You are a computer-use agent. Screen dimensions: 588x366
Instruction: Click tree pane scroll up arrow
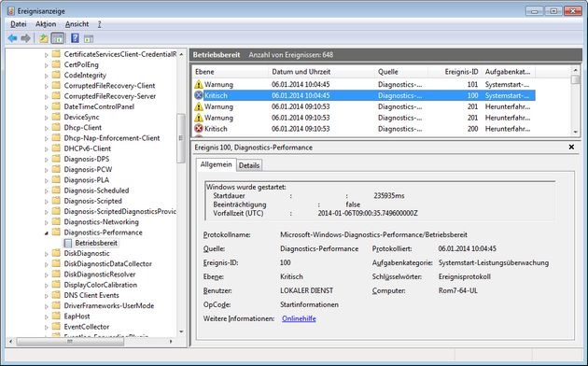pos(181,54)
